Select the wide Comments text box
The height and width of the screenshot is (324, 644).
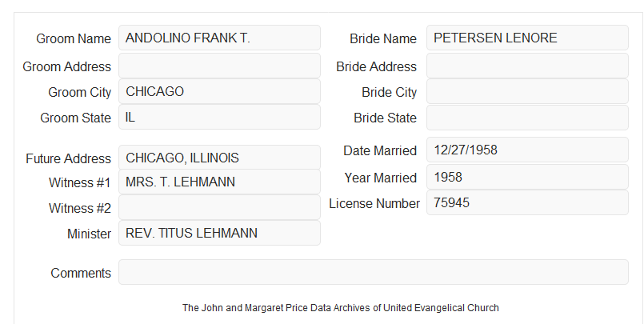point(374,272)
